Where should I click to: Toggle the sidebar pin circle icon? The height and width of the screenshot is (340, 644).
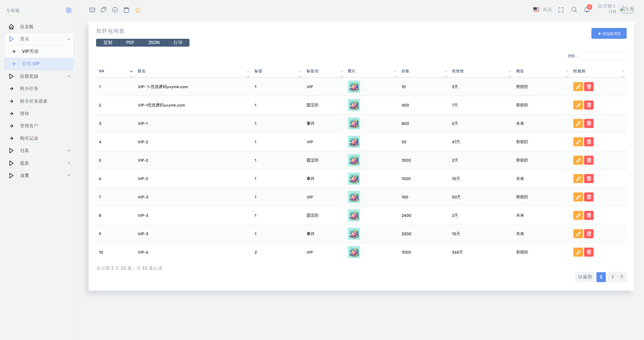(69, 10)
